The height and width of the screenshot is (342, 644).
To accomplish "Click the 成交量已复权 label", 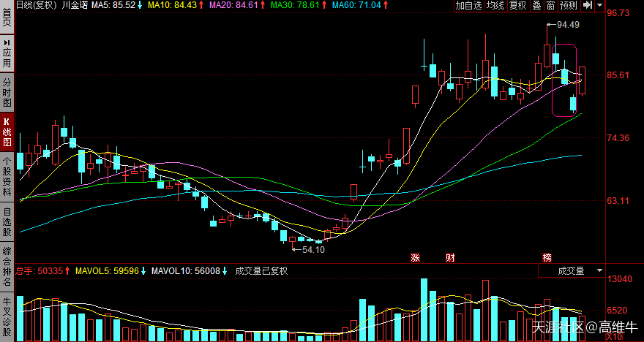I will [262, 270].
